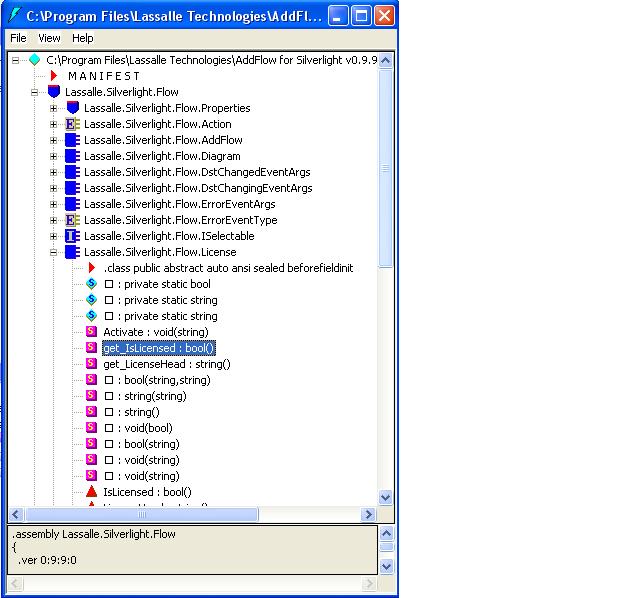This screenshot has height=598, width=640.
Task: Click red arrow icon of .class declaration
Action: tap(92, 268)
